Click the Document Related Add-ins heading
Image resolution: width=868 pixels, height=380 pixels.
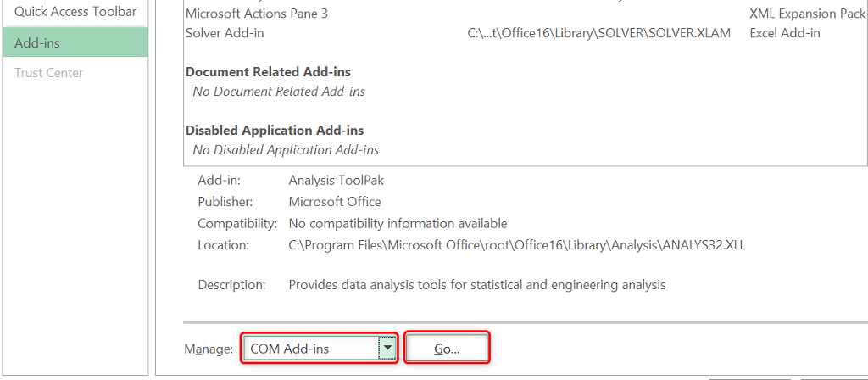tap(268, 72)
